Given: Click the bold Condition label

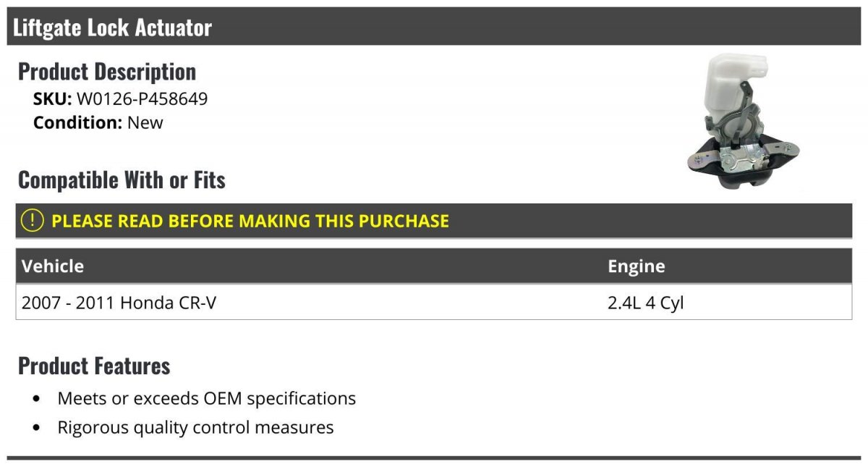Looking at the screenshot, I should (x=78, y=122).
